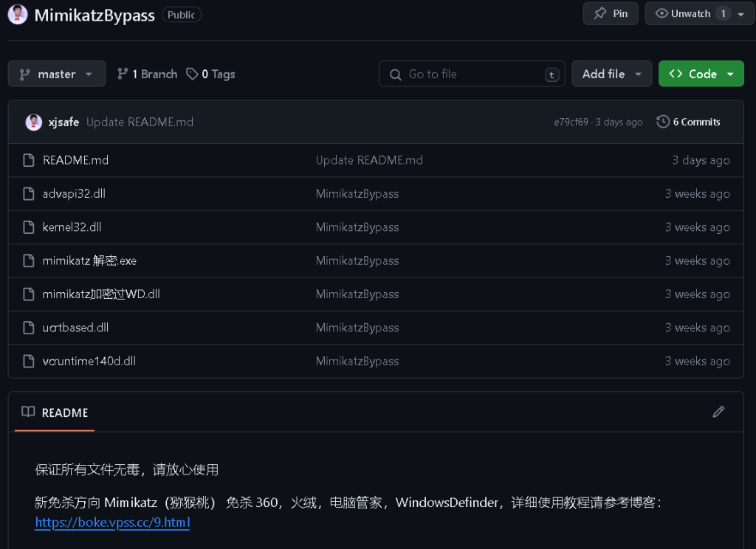Click the file icon beside vcruntime140d.dll
The width and height of the screenshot is (756, 549).
[29, 361]
